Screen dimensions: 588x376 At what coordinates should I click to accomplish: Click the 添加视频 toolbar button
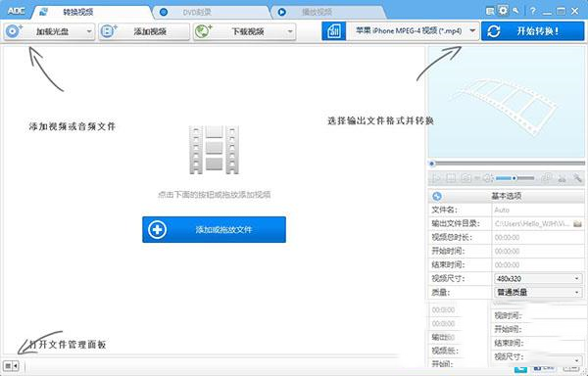(144, 31)
